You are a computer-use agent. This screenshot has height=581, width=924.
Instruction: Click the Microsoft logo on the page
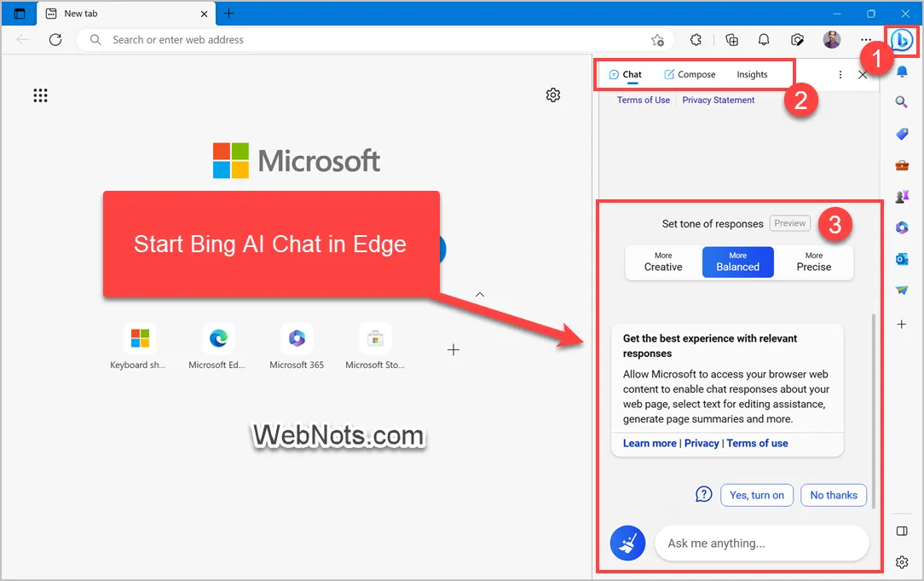pos(297,160)
